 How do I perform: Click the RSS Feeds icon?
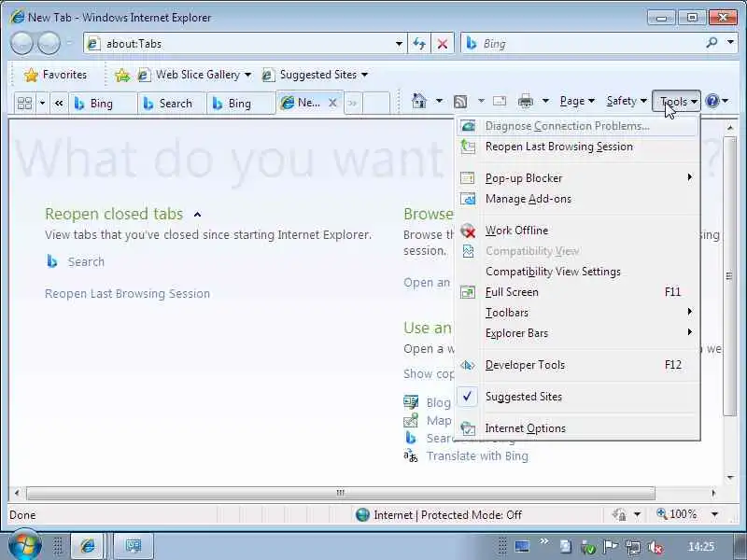pos(460,102)
